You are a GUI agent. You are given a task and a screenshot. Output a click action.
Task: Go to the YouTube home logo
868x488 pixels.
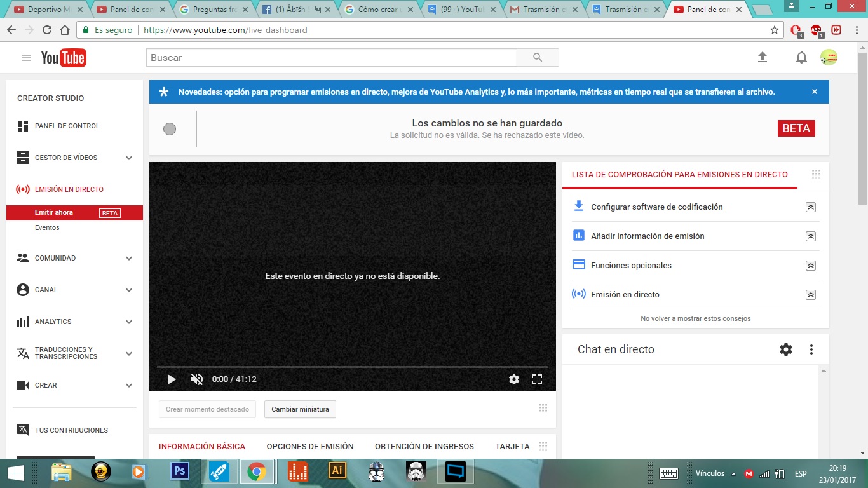(64, 58)
